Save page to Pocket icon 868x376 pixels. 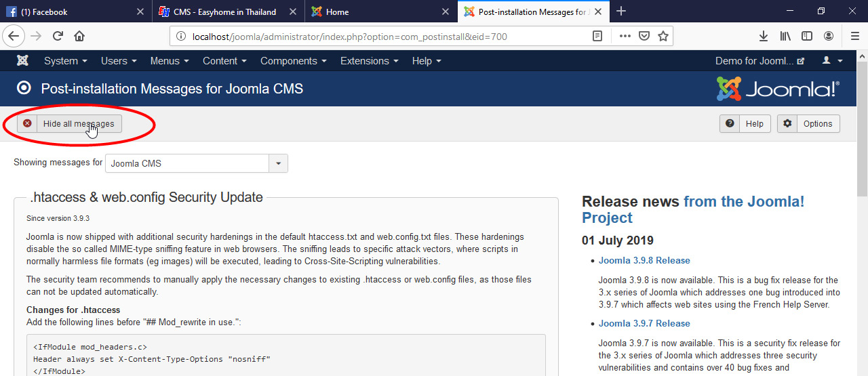click(644, 36)
